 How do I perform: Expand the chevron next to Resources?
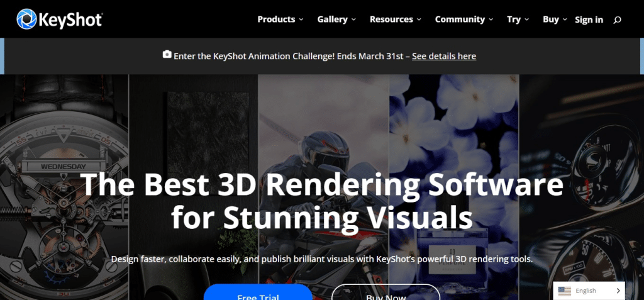419,19
